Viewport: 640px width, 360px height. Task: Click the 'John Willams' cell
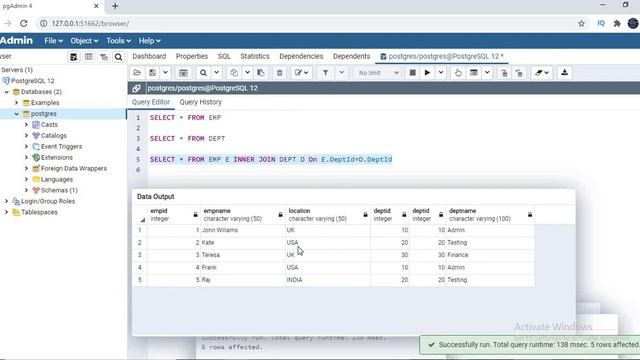click(x=242, y=230)
